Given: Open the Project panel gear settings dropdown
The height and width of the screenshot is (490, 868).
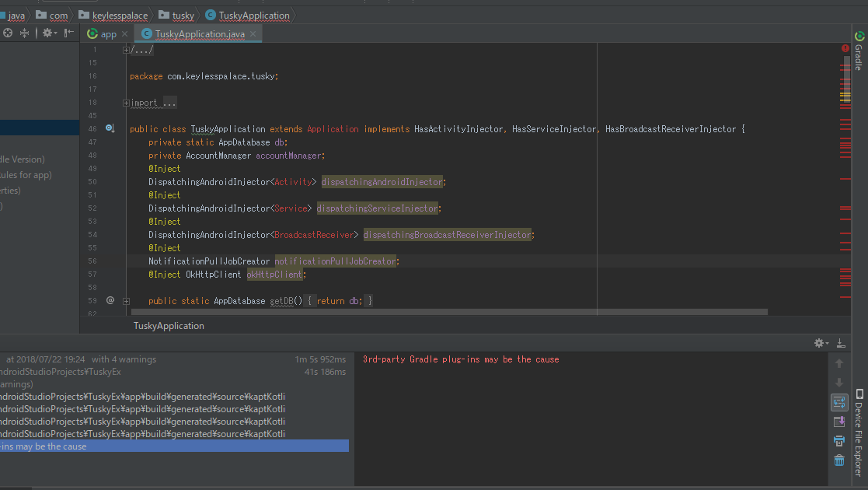Looking at the screenshot, I should click(x=49, y=33).
